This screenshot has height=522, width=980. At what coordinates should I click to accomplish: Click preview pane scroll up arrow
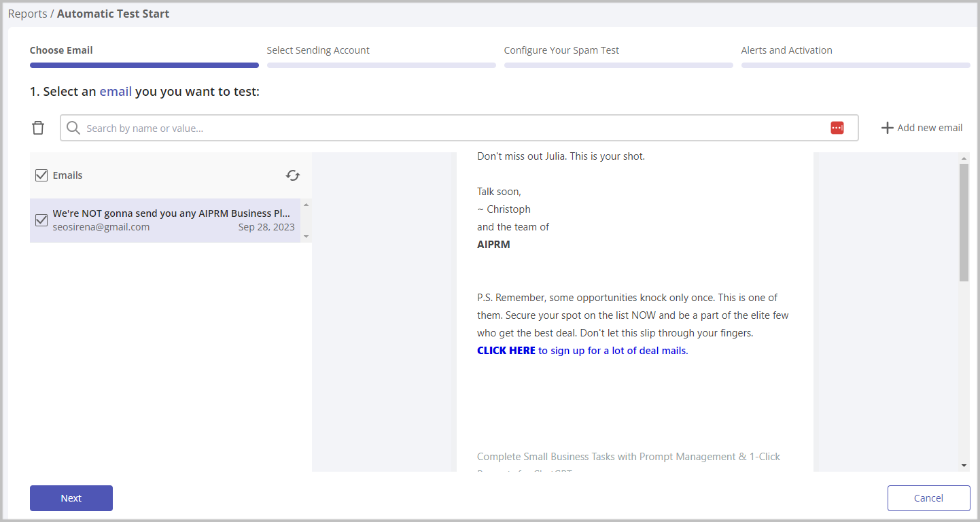964,159
